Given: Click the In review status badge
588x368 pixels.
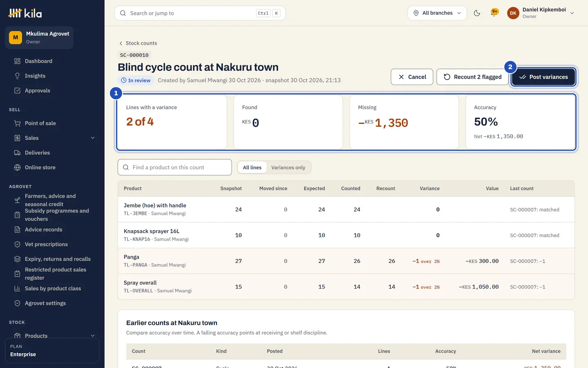Looking at the screenshot, I should 136,80.
